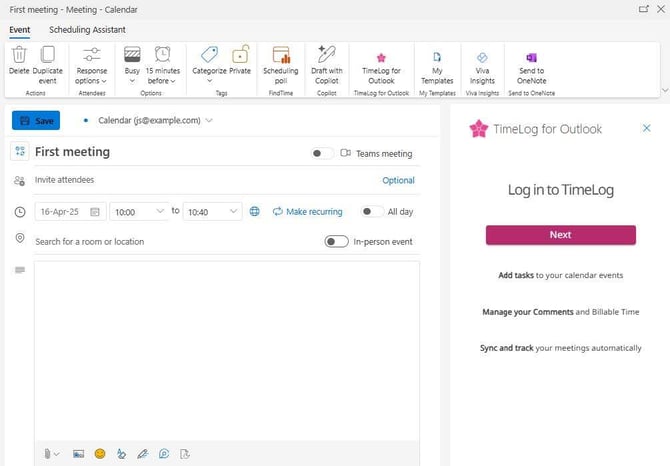
Task: Switch to the Scheduling Assistant tab
Action: coord(87,30)
